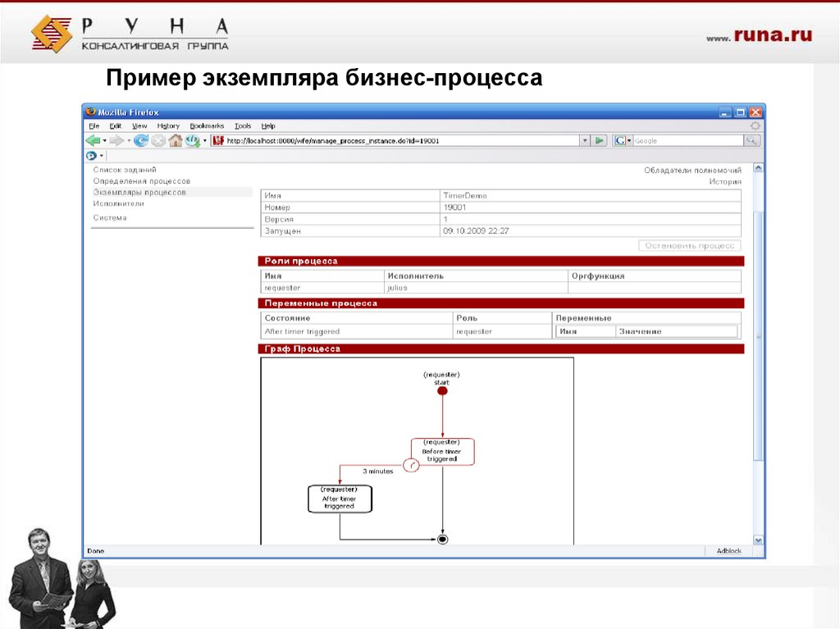
Task: Click the vertical scrollbar down arrow
Action: [759, 540]
